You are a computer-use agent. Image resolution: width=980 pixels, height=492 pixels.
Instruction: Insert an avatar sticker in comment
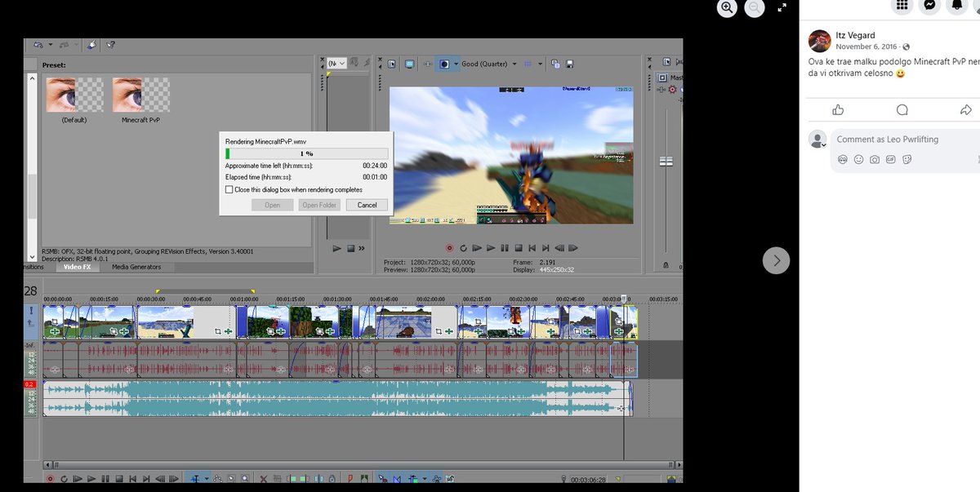point(843,160)
